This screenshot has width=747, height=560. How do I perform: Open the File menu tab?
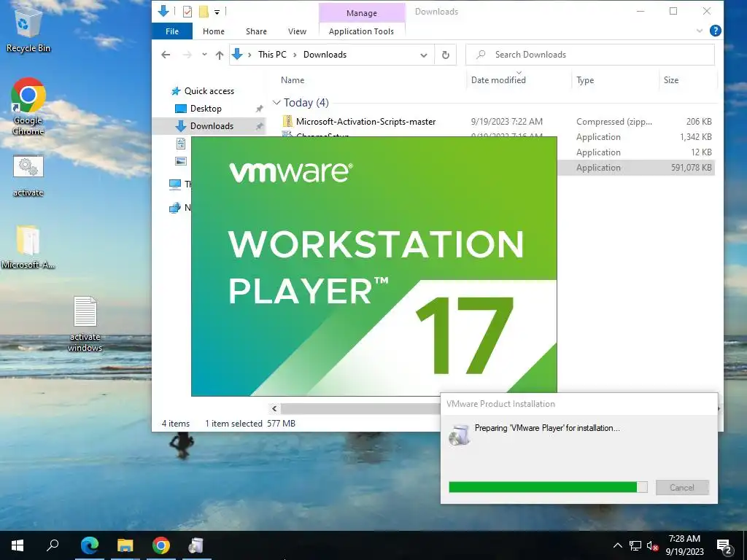pos(172,31)
